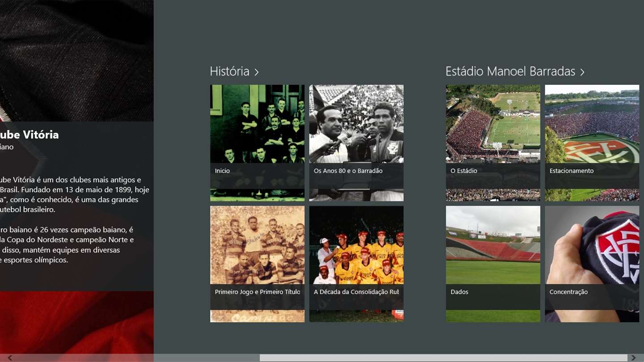
Task: Click the horizontal scrollbar left arrow
Action: [x=10, y=358]
